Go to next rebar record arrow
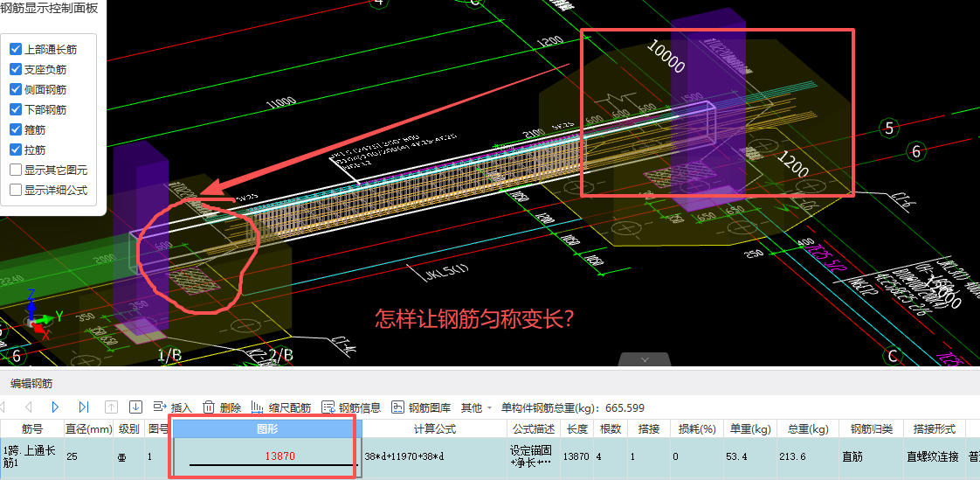Image resolution: width=980 pixels, height=480 pixels. click(x=55, y=407)
